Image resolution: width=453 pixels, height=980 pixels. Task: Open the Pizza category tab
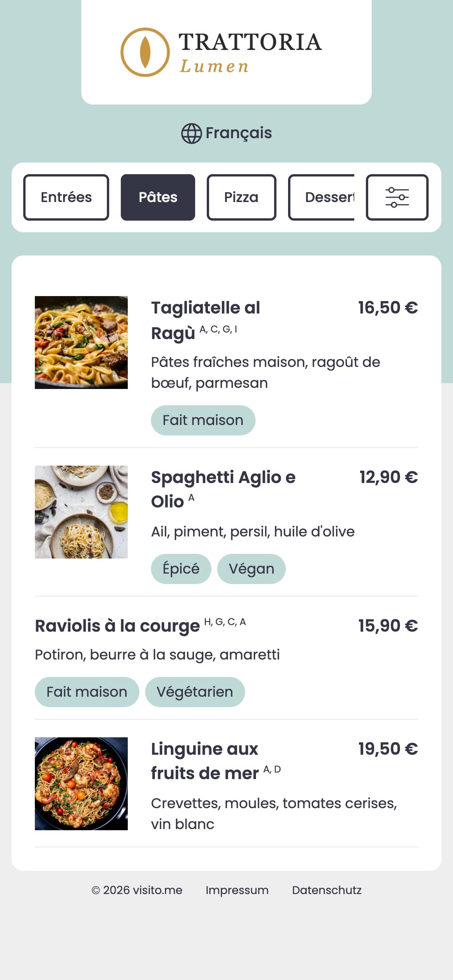point(241,197)
